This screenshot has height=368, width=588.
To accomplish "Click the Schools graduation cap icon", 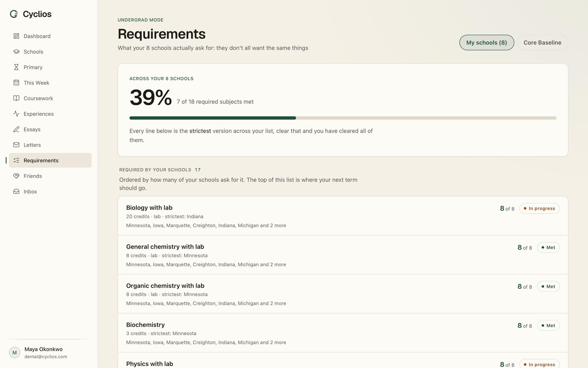I will tap(16, 52).
